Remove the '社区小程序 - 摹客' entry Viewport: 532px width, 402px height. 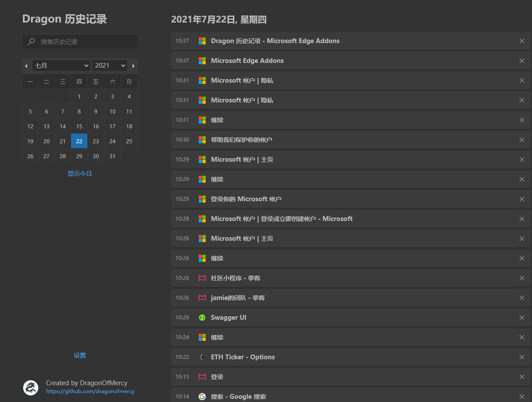(521, 278)
